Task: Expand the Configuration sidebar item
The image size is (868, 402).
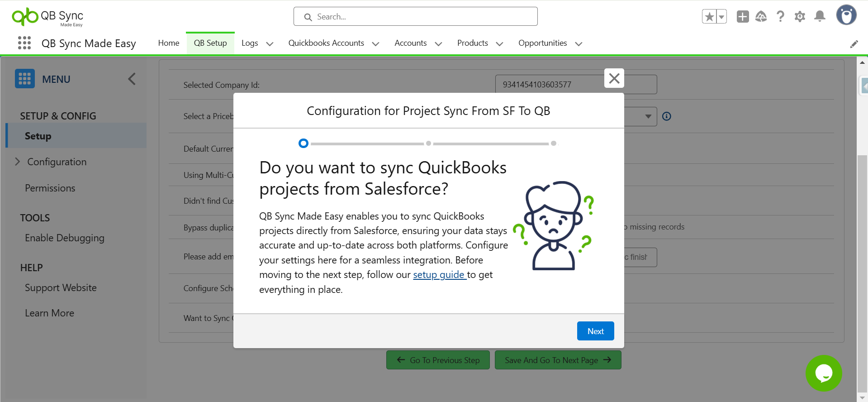Action: point(18,162)
